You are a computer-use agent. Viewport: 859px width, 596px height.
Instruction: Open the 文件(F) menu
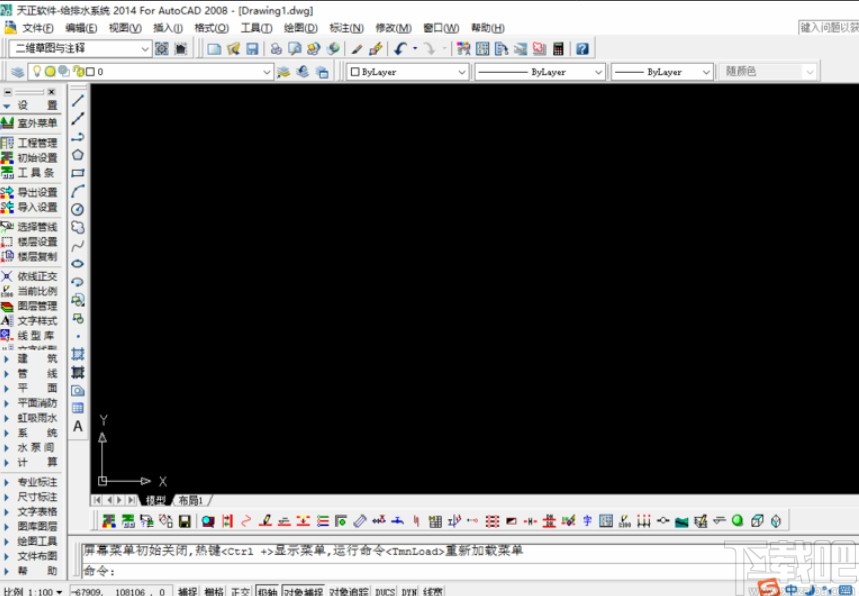37,28
